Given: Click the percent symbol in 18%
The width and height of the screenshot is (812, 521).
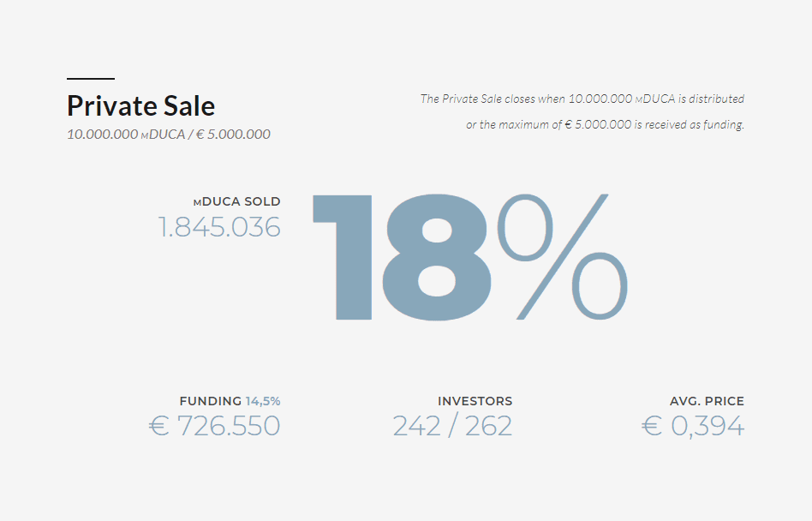Looking at the screenshot, I should (x=563, y=257).
